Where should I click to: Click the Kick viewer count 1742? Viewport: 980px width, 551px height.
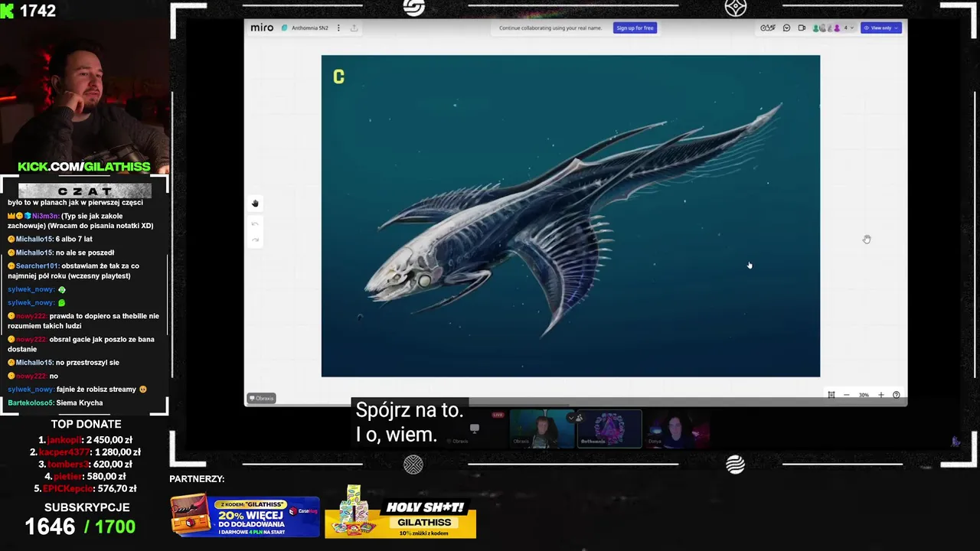point(38,11)
